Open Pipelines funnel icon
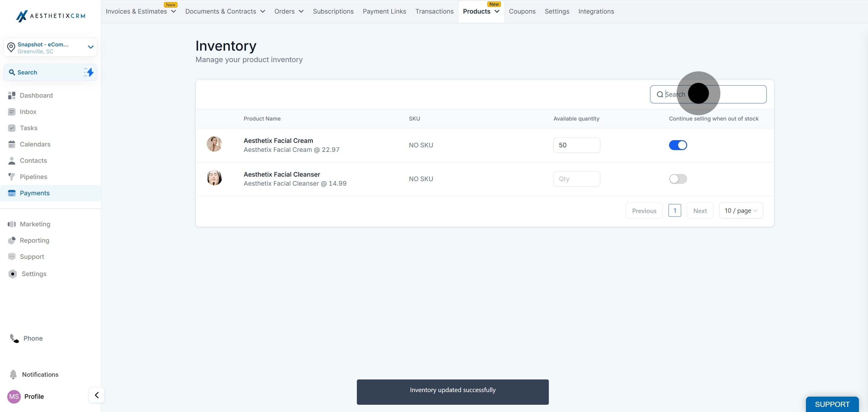 coord(12,177)
